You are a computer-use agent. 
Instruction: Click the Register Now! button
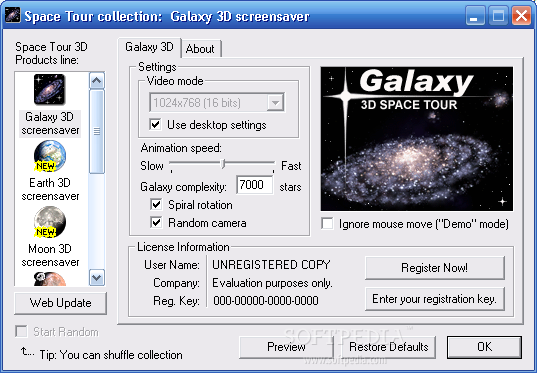tap(434, 268)
